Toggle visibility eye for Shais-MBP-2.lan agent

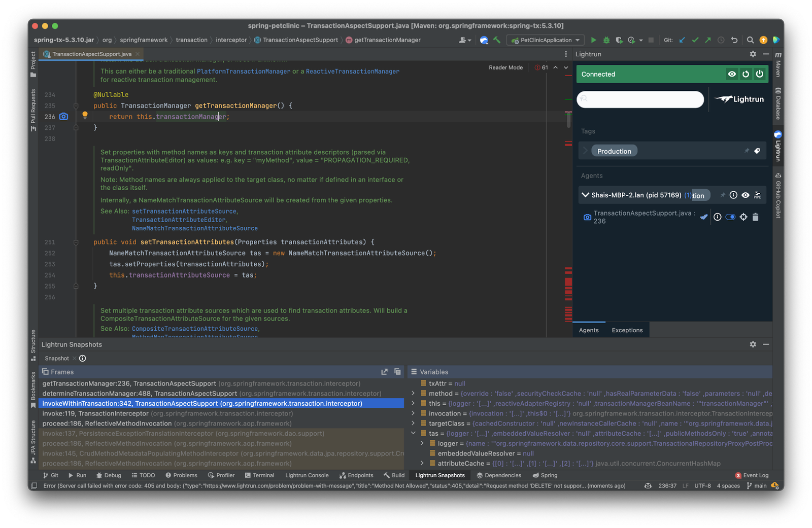point(746,195)
